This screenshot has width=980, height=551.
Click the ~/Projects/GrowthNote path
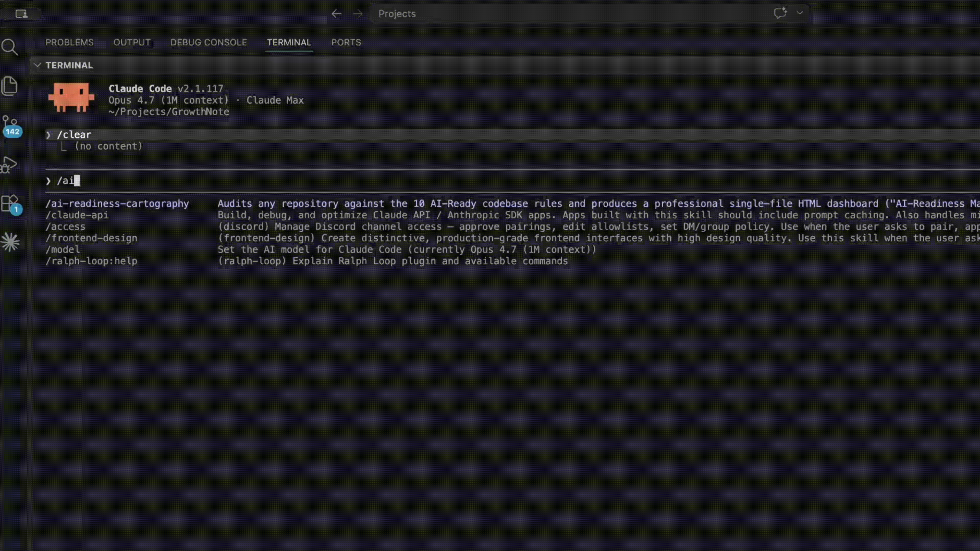click(169, 112)
